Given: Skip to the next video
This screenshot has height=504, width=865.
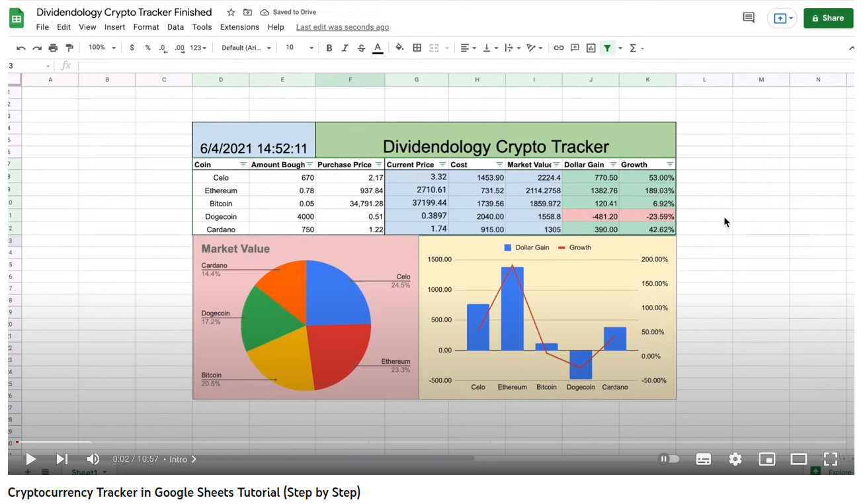Looking at the screenshot, I should [x=62, y=459].
